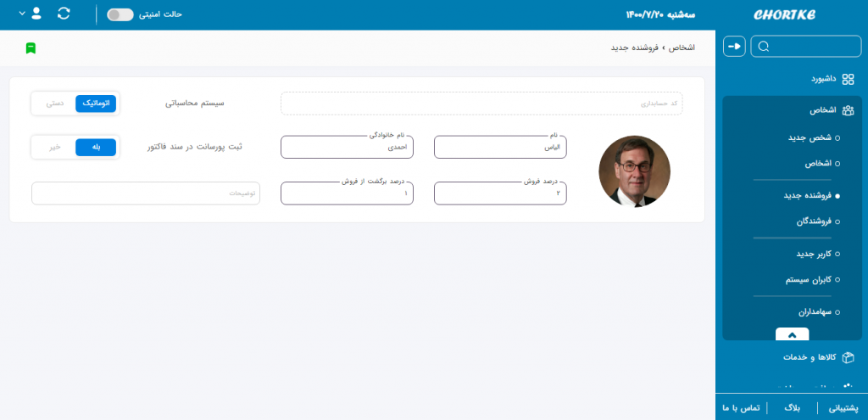Screen dimensions: 868x420
Task: Open the user profile icon menu
Action: [36, 14]
